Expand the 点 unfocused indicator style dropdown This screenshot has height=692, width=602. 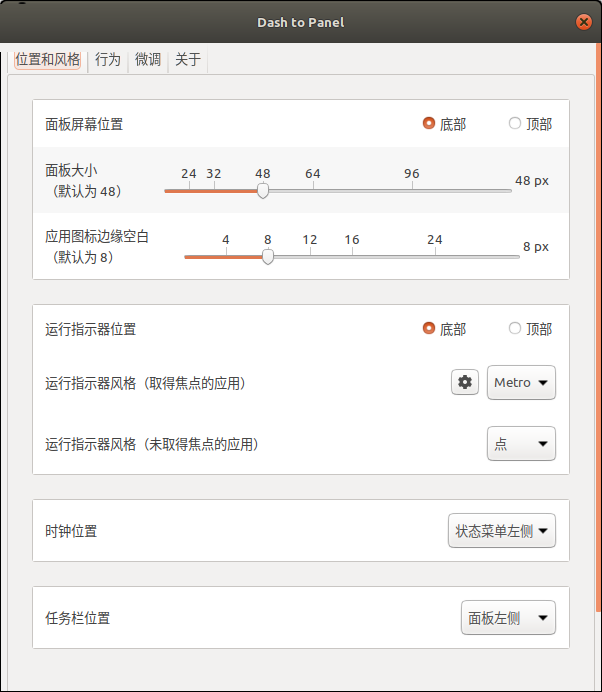(521, 444)
